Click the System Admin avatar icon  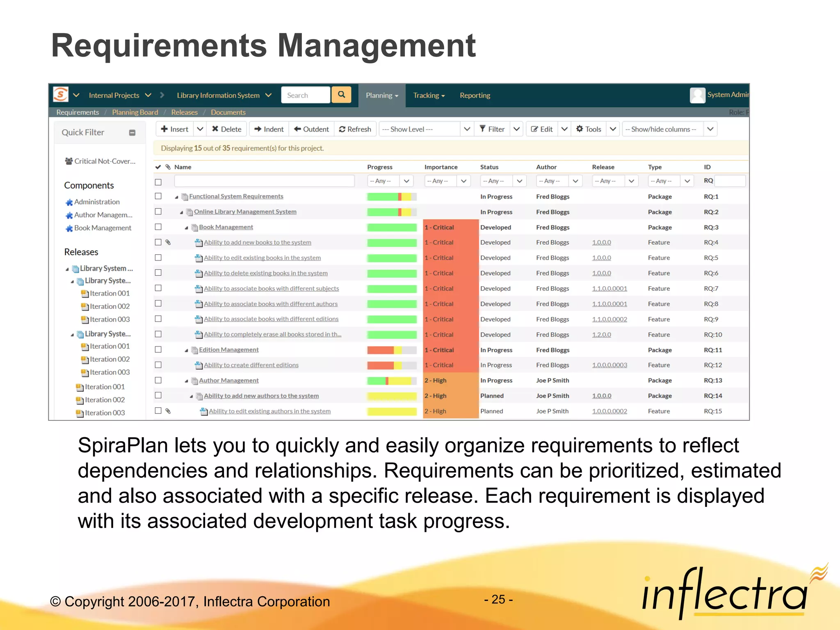(x=697, y=95)
